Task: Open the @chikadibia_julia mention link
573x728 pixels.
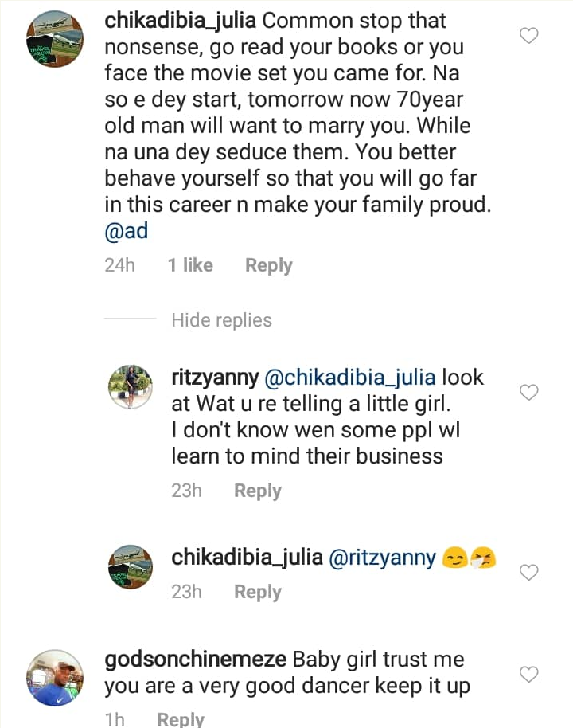Action: (349, 376)
